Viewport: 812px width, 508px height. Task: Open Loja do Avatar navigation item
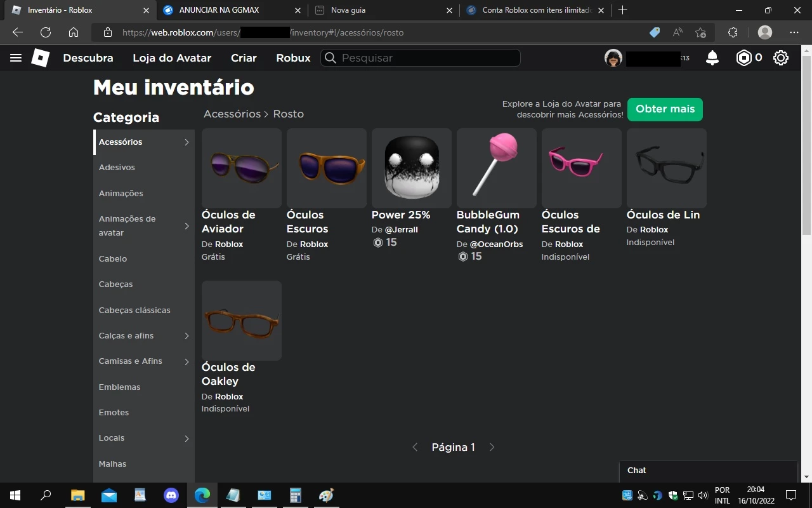click(172, 58)
